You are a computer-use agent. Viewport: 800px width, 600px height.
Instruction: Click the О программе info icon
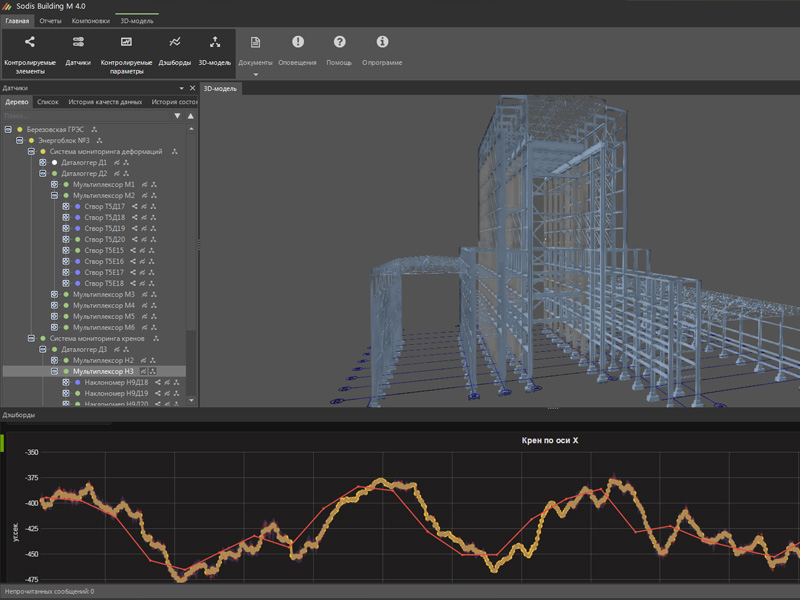coord(382,42)
